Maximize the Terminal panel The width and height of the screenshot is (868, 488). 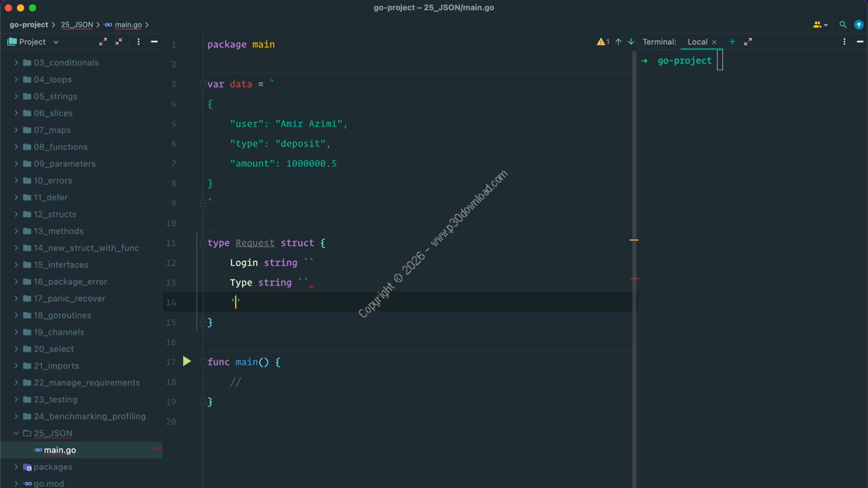[748, 42]
